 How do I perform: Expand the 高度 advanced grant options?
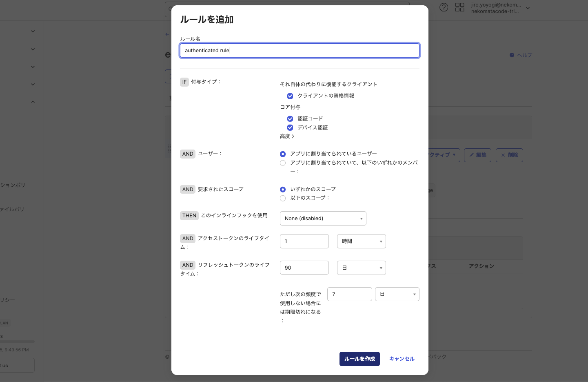pos(287,136)
